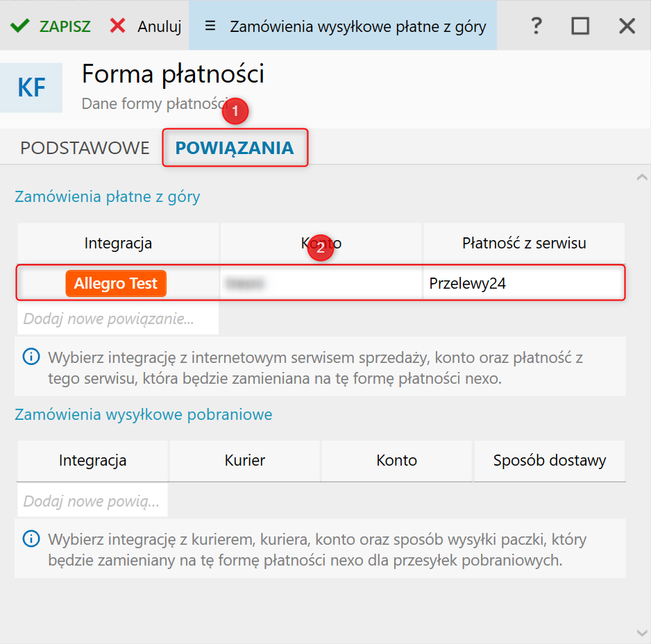Open the hamburger menu next to Zamówienia title
Image resolution: width=651 pixels, height=644 pixels.
tap(210, 26)
